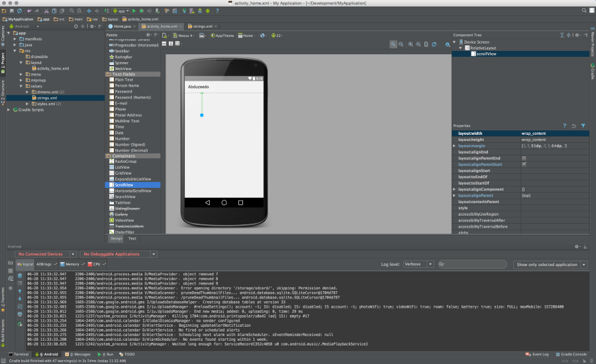
Task: Collapse the res folder
Action: (x=15, y=51)
